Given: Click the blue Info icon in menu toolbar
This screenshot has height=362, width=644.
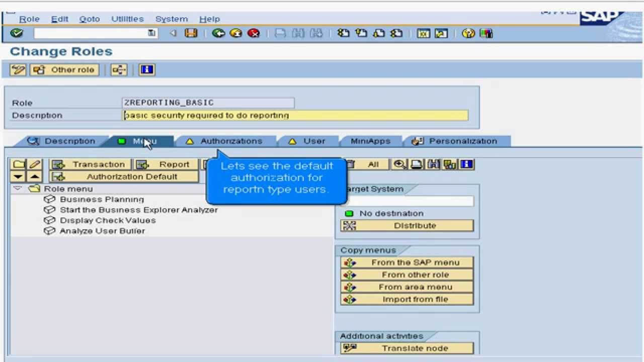Looking at the screenshot, I should click(467, 164).
